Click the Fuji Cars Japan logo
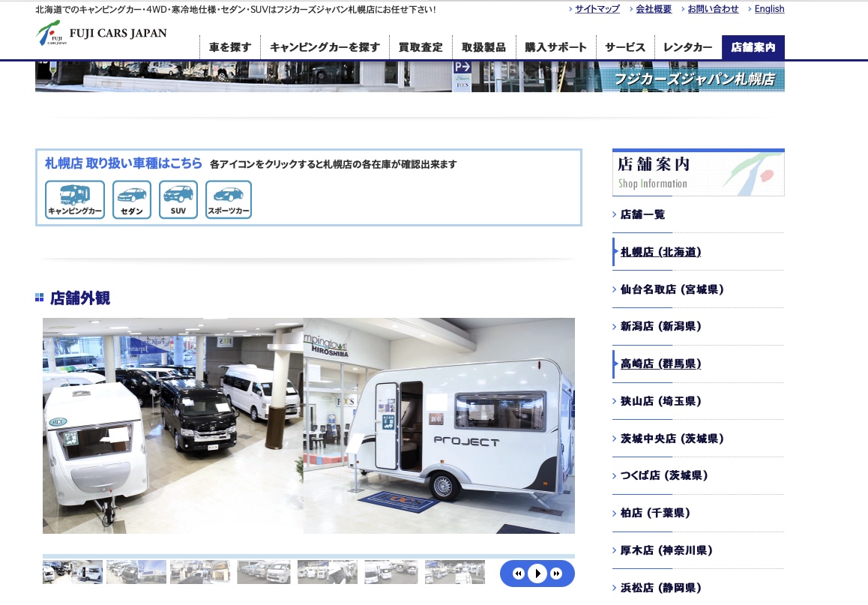 pyautogui.click(x=101, y=34)
